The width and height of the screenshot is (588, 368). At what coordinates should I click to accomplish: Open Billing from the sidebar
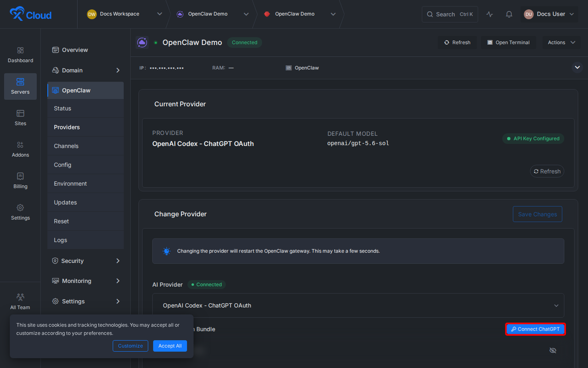tap(20, 181)
